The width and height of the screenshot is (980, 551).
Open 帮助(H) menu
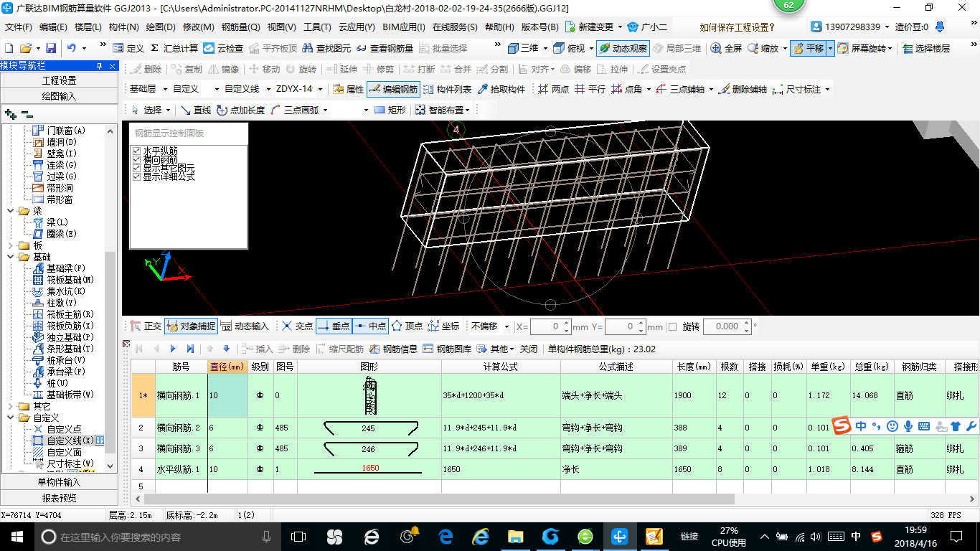[x=499, y=27]
